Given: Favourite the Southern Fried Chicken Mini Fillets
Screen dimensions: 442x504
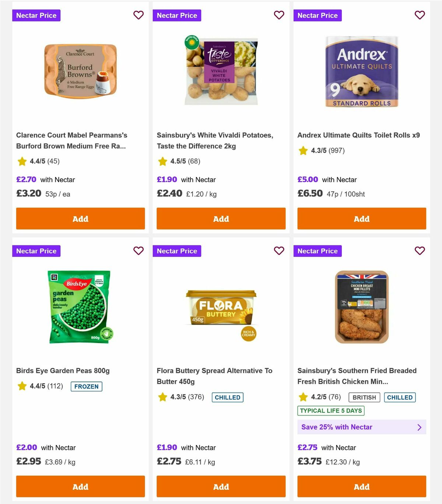Looking at the screenshot, I should (x=420, y=251).
